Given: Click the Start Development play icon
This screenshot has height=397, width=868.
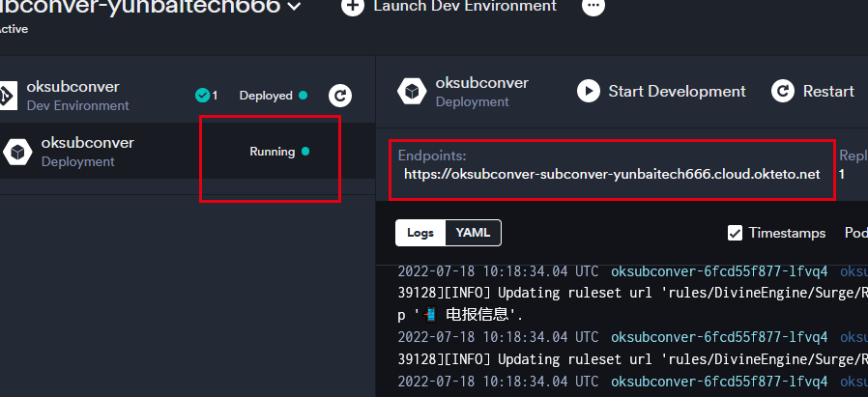Looking at the screenshot, I should pyautogui.click(x=589, y=91).
